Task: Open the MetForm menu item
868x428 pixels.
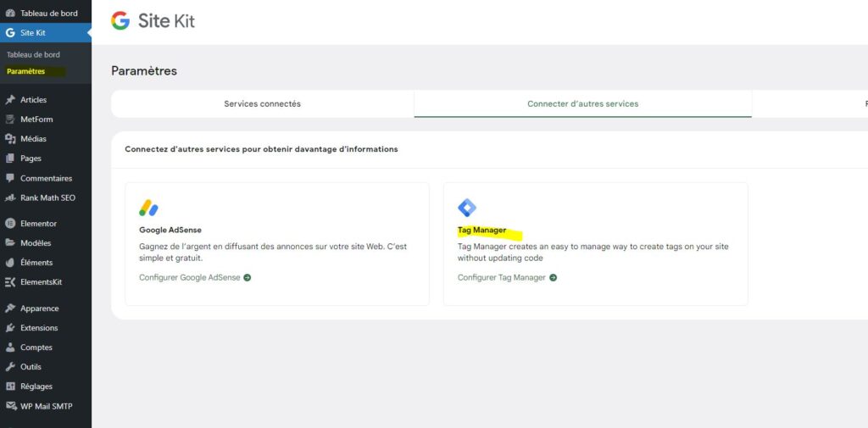Action: tap(36, 120)
